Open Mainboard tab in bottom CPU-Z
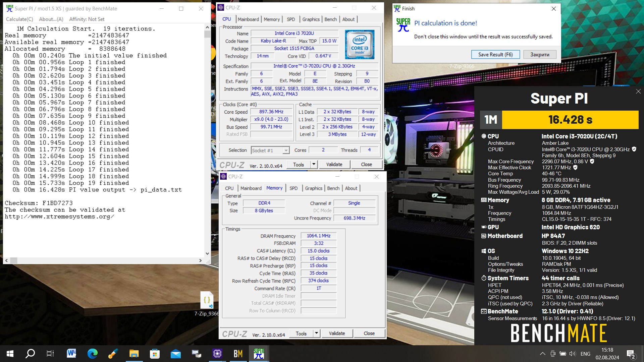Viewport: 644px width, 362px height. (251, 188)
